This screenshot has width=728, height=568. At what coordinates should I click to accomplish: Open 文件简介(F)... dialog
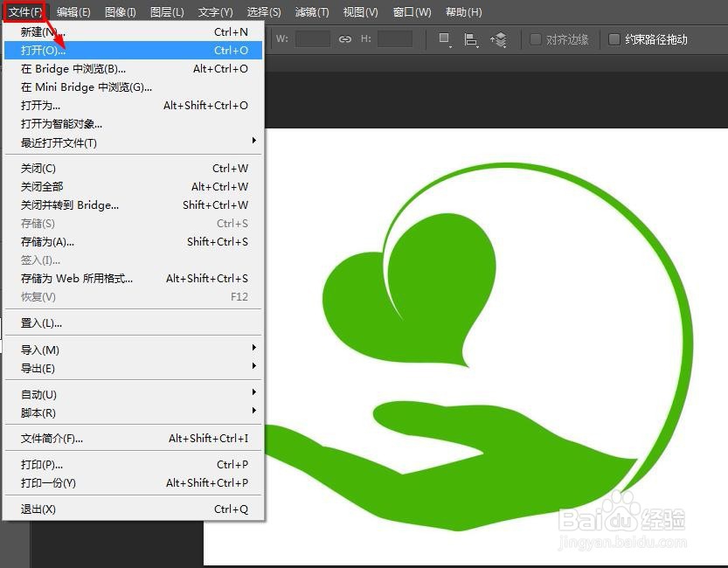133,438
